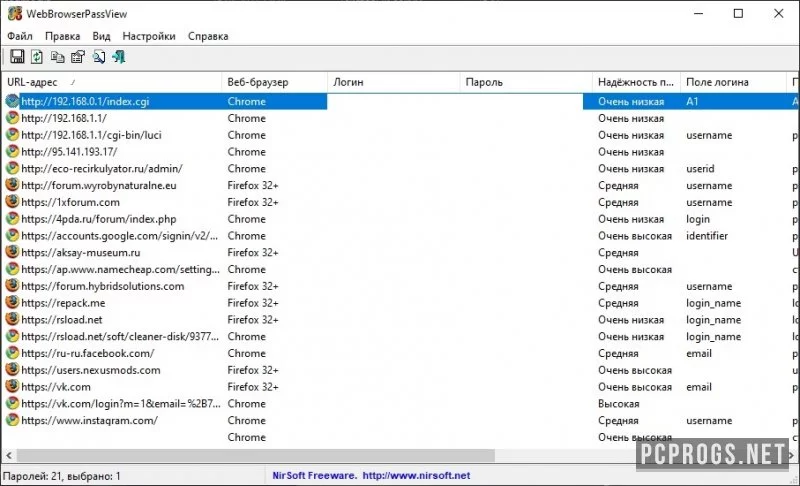Click the Save floppy disk icon
Screen dimensions: 800x486
(17, 57)
